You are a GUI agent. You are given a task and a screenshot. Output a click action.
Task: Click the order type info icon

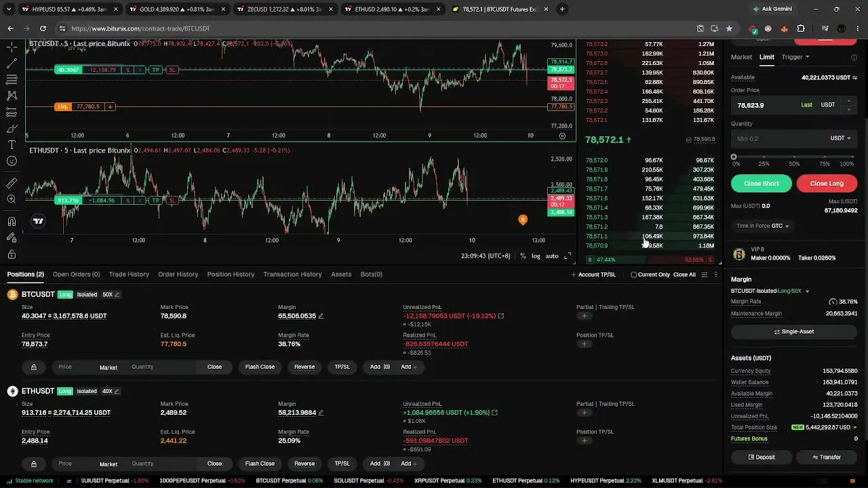point(854,58)
